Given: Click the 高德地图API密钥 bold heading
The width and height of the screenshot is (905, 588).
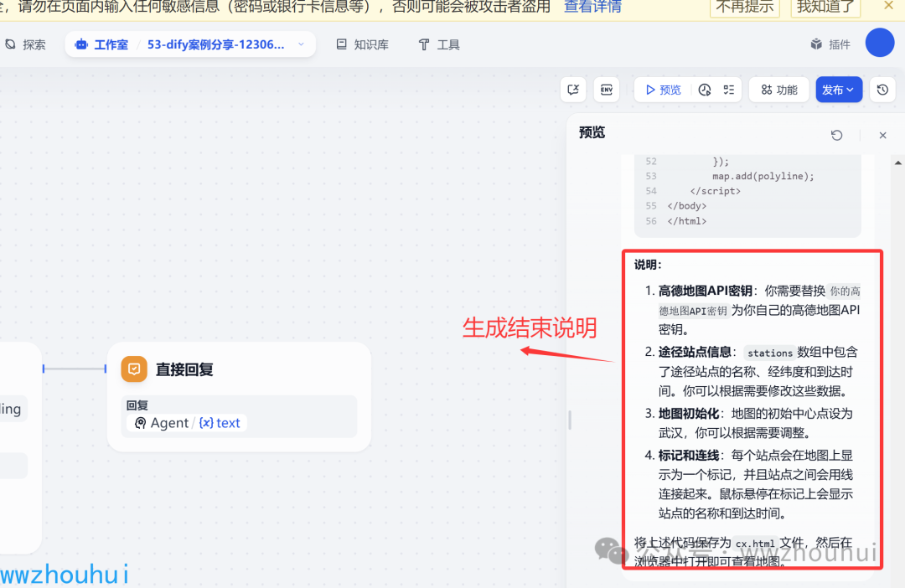Looking at the screenshot, I should [x=706, y=291].
